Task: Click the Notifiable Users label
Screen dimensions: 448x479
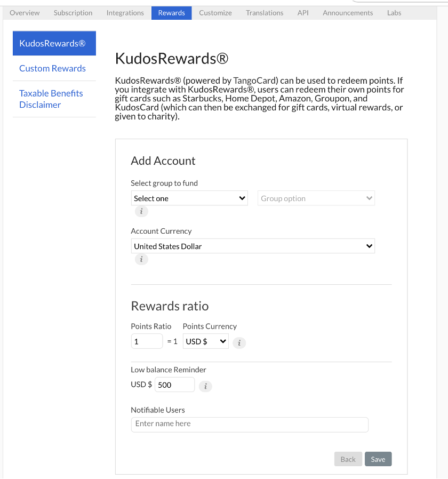Action: [x=158, y=410]
